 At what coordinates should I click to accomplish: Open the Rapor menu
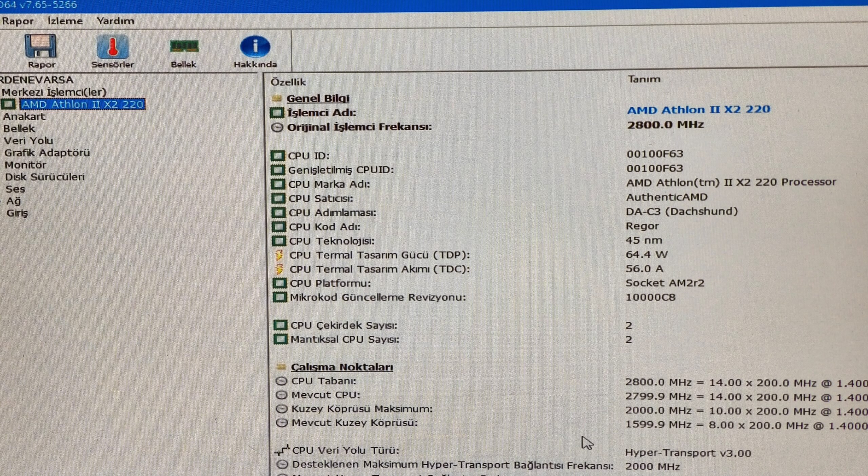click(18, 21)
